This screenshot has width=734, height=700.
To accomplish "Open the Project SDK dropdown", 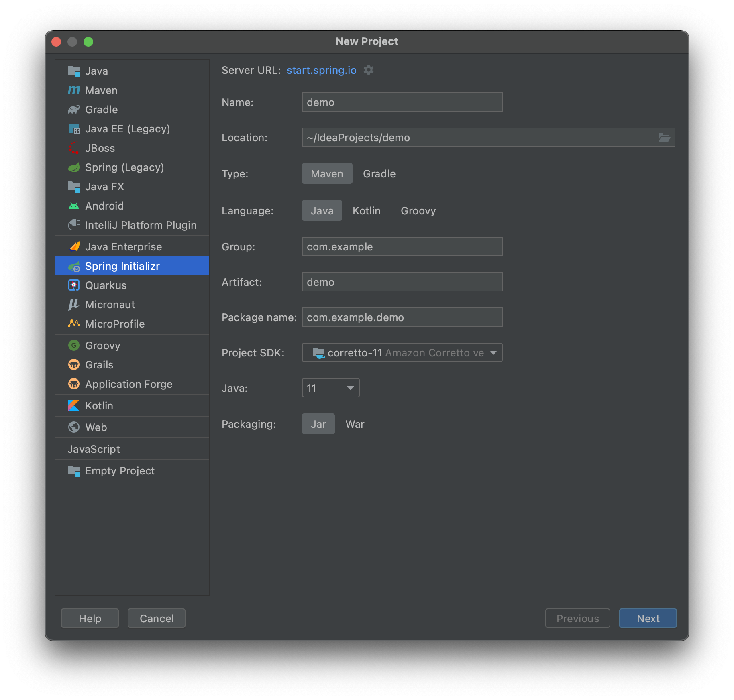I will 402,353.
